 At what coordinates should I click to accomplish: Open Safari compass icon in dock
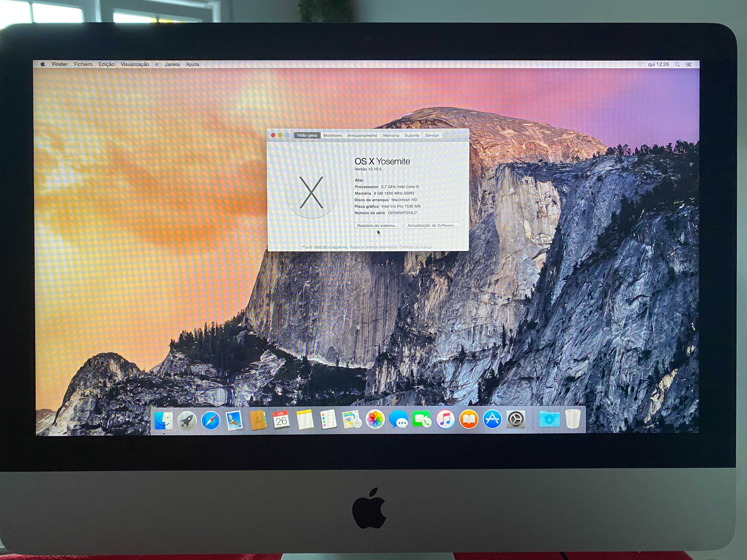(x=211, y=421)
